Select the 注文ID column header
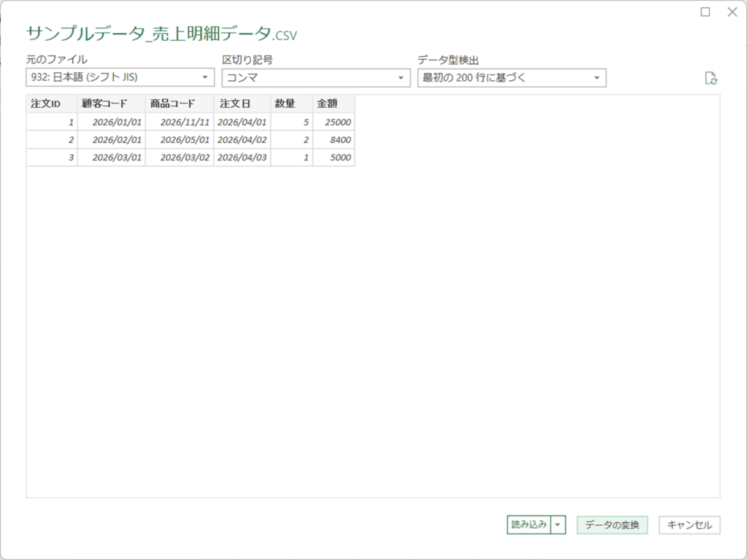The width and height of the screenshot is (747, 560). pyautogui.click(x=51, y=104)
